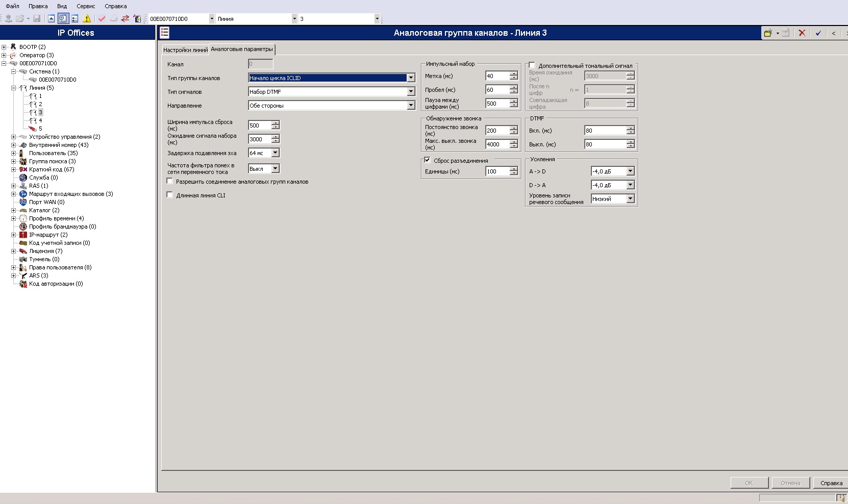Click the blue checkmark validate record icon
The width and height of the screenshot is (848, 504).
[x=818, y=33]
